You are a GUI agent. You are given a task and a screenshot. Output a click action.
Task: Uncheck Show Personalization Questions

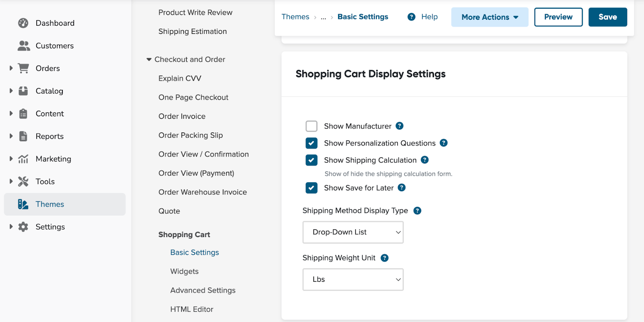pos(312,143)
